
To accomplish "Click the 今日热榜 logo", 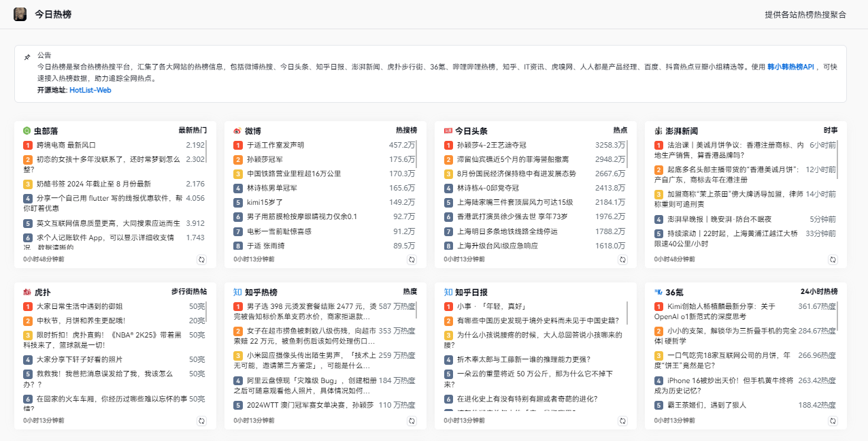I will click(20, 14).
